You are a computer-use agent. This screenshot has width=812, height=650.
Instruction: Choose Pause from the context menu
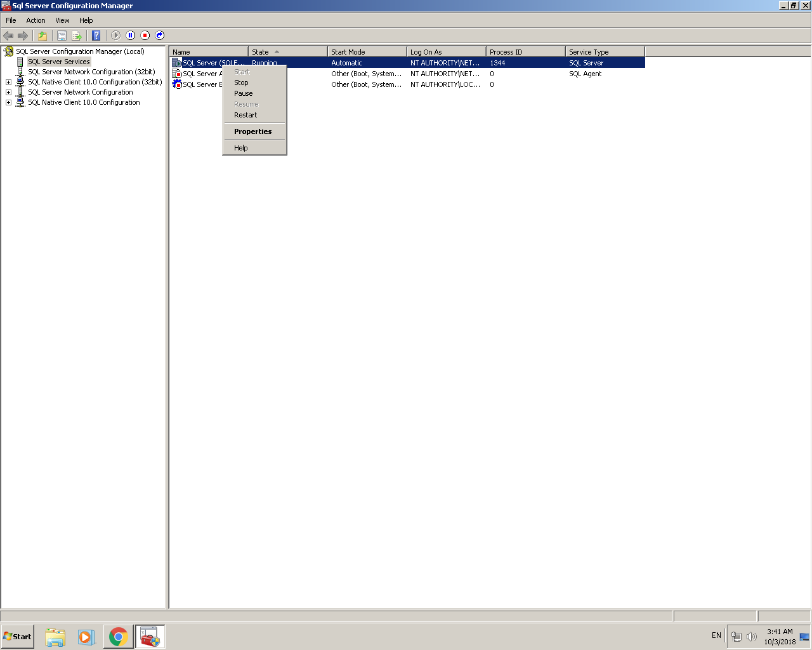254,93
